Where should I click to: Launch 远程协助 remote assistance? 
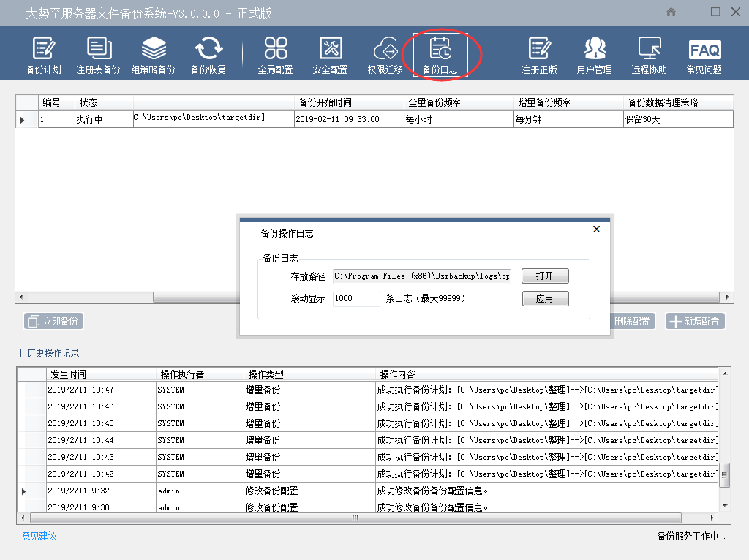(649, 56)
